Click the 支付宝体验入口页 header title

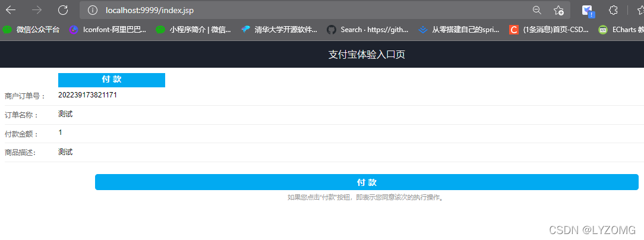pyautogui.click(x=367, y=55)
